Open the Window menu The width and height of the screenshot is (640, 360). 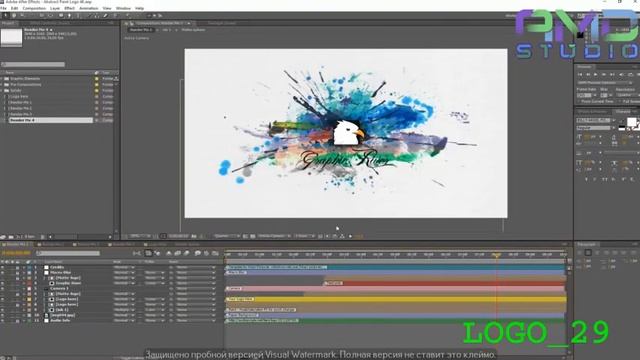123,8
